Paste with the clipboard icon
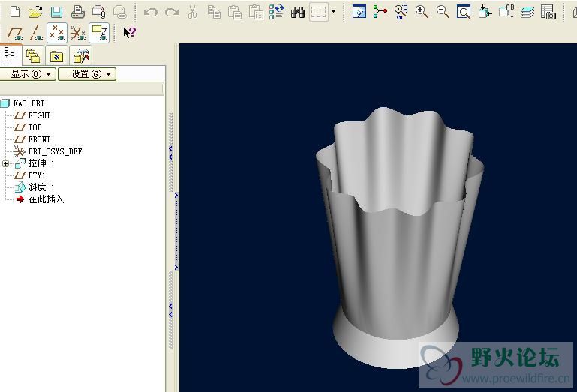577x392 pixels. [235, 12]
